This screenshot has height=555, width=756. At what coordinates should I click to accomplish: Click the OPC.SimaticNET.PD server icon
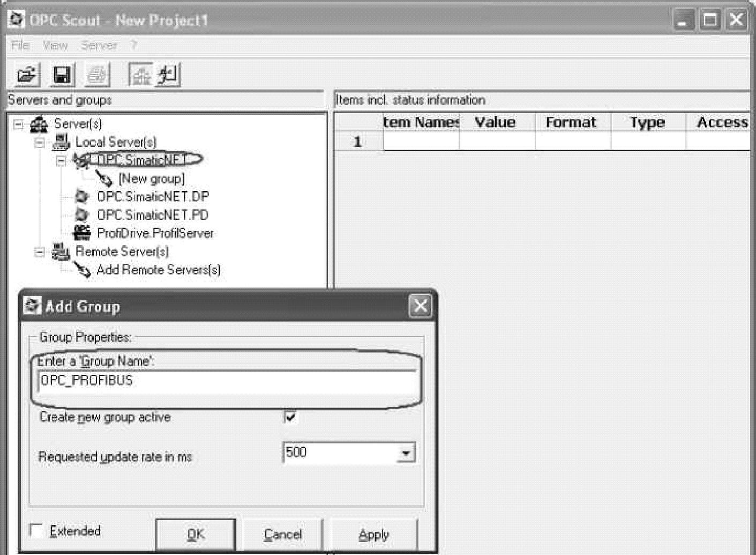click(81, 214)
